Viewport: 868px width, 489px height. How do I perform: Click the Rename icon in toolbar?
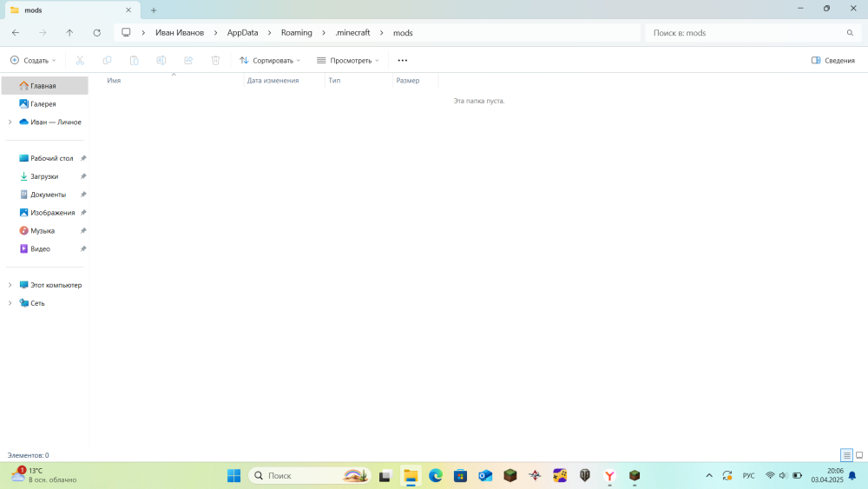(161, 60)
